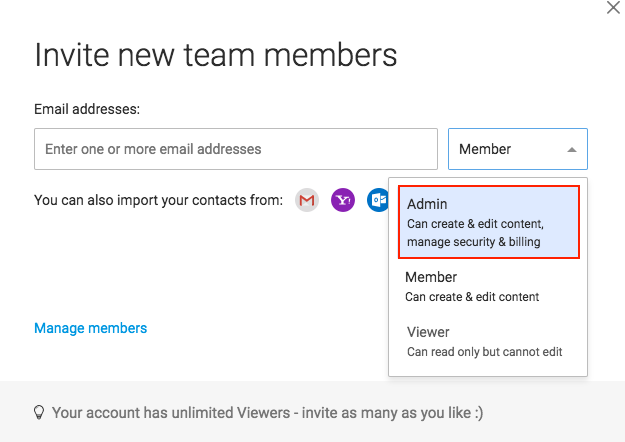Focus the email addresses input field
This screenshot has height=442, width=625.
[236, 149]
